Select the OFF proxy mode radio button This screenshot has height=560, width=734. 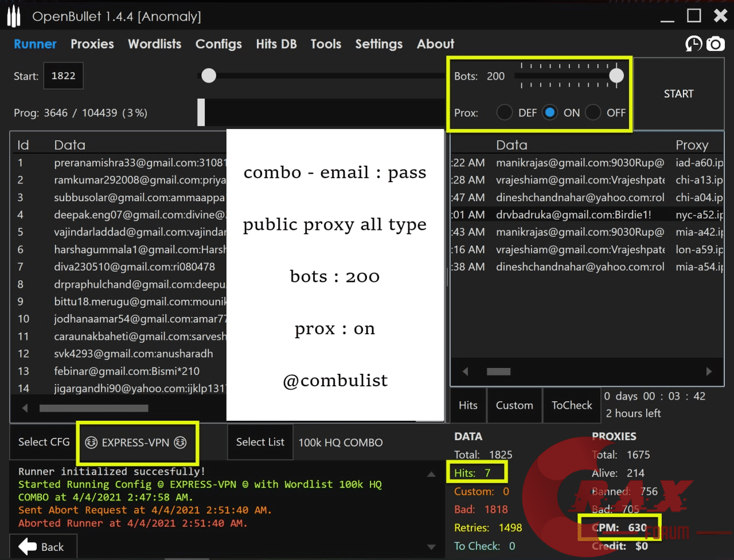pos(593,112)
